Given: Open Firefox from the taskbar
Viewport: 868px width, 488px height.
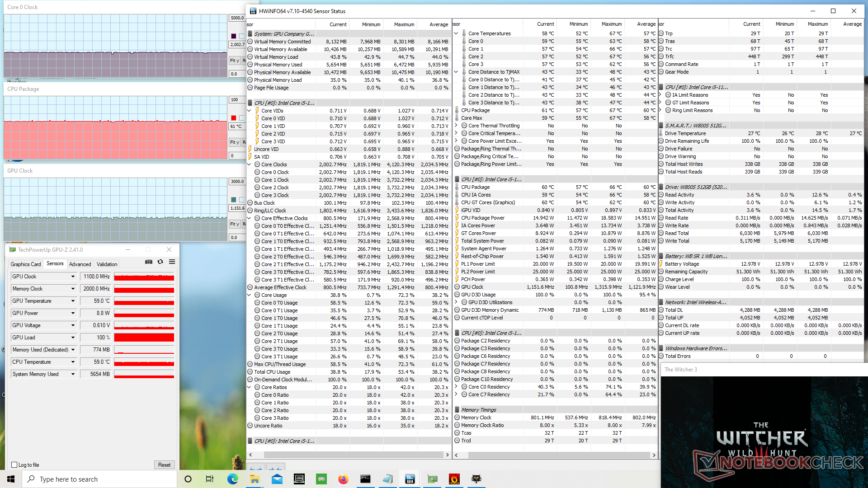Looking at the screenshot, I should click(x=344, y=479).
